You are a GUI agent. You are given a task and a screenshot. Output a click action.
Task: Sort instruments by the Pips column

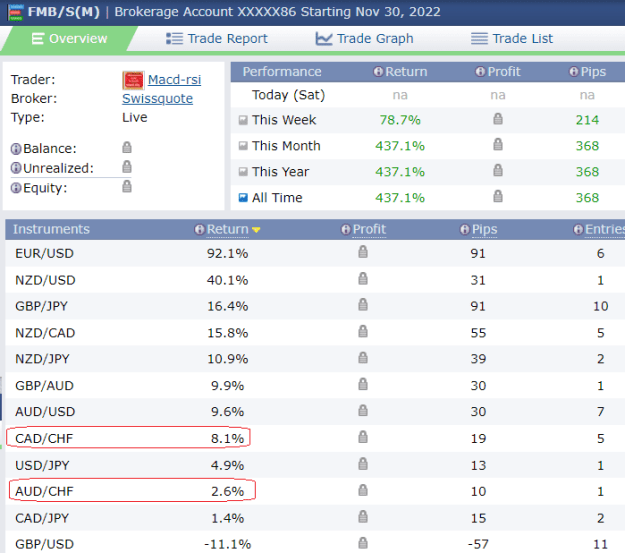pos(484,229)
